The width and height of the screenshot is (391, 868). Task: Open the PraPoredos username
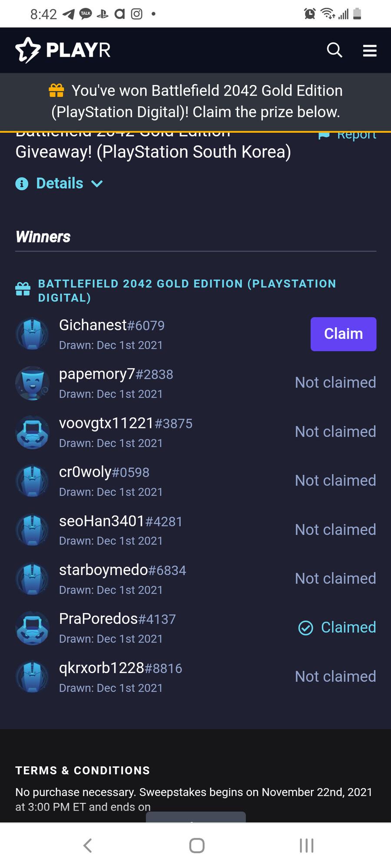(99, 619)
